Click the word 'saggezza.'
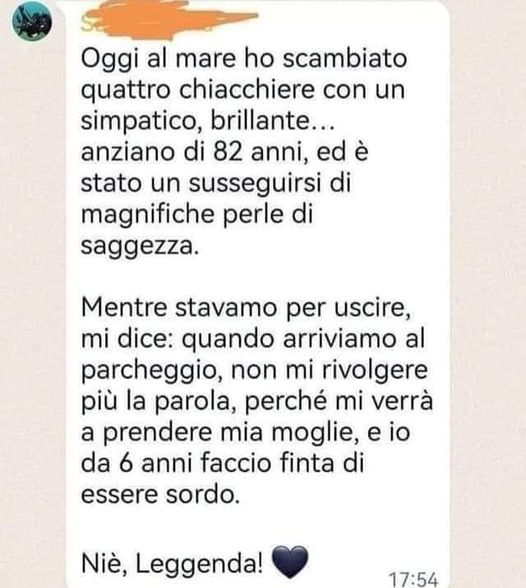Image resolution: width=526 pixels, height=588 pixels. point(139,247)
